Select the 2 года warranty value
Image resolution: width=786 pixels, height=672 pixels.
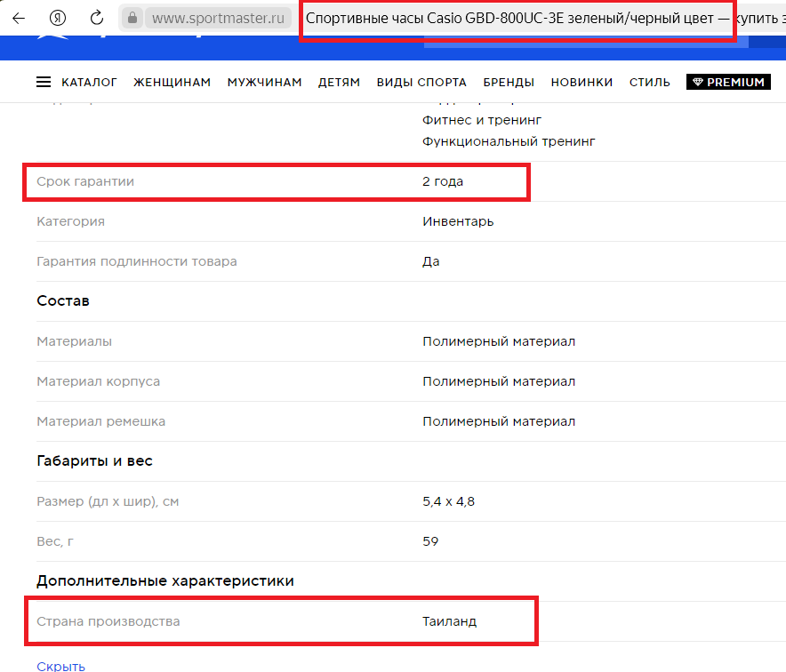click(443, 182)
